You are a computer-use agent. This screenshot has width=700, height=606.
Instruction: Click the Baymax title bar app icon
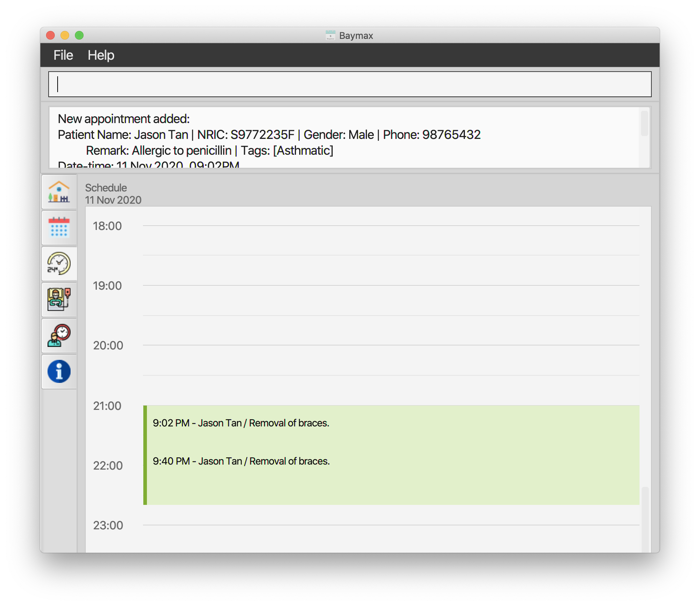[x=330, y=36]
